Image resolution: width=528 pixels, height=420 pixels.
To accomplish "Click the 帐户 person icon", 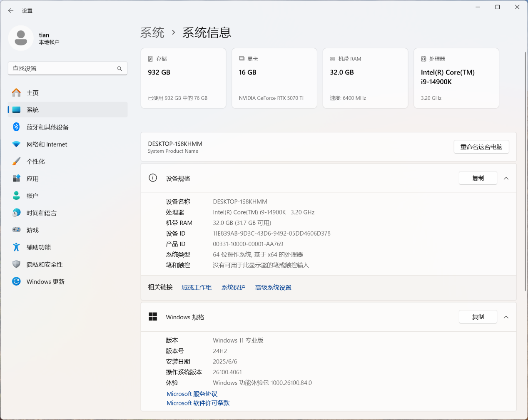I will (x=16, y=196).
